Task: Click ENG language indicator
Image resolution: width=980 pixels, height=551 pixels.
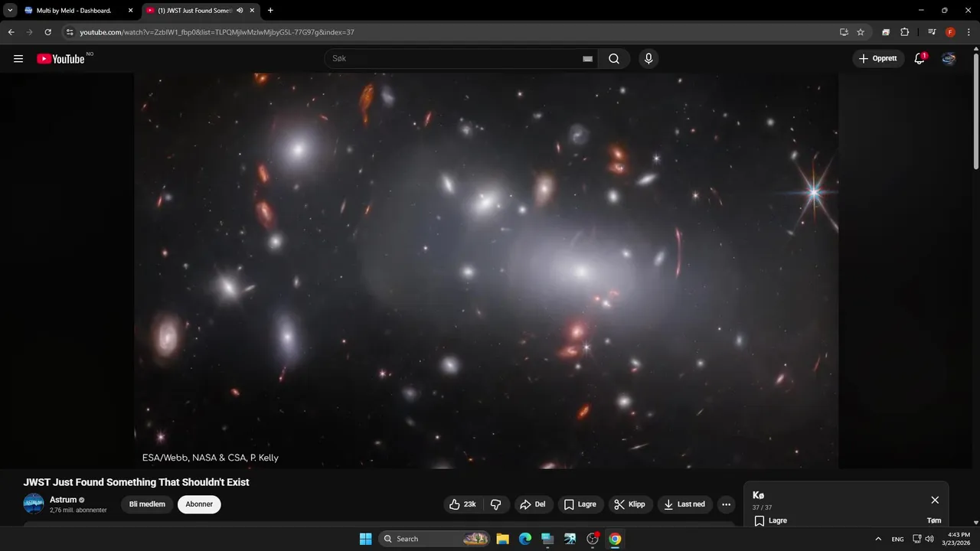Action: tap(897, 539)
